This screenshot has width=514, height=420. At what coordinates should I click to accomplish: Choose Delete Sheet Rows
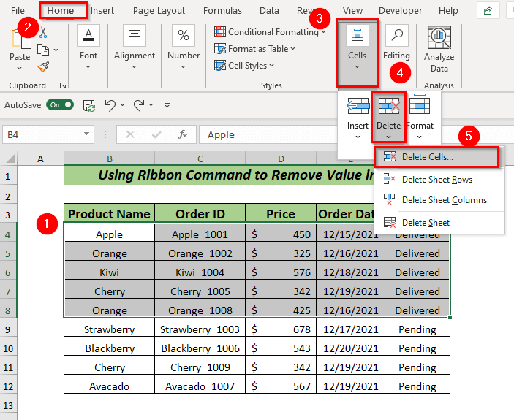(x=439, y=180)
